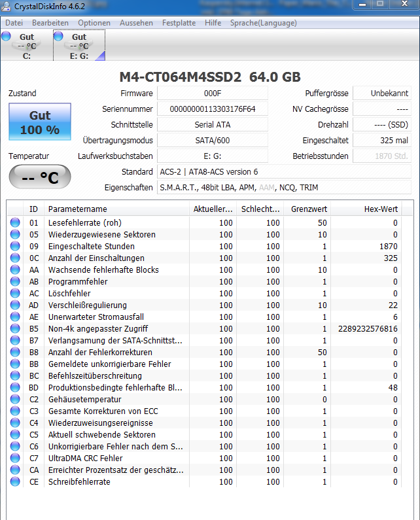Click the NV Cachegrösse value field
The height and width of the screenshot is (520, 420).
(x=382, y=109)
